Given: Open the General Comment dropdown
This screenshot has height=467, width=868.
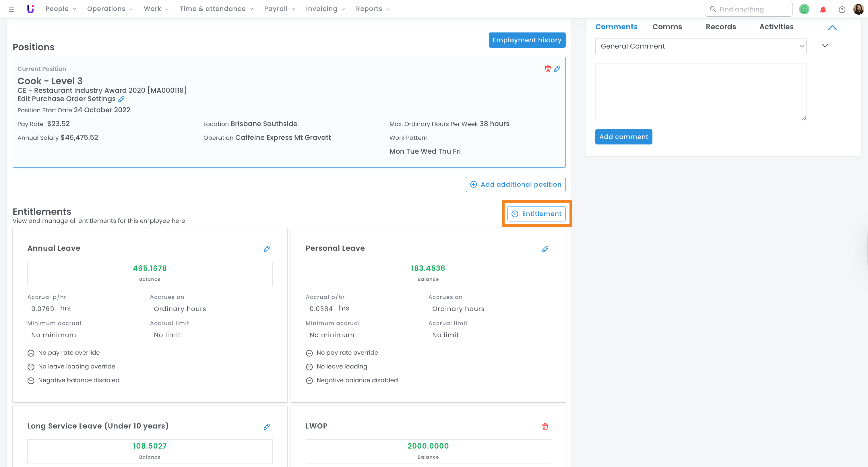Looking at the screenshot, I should (700, 46).
